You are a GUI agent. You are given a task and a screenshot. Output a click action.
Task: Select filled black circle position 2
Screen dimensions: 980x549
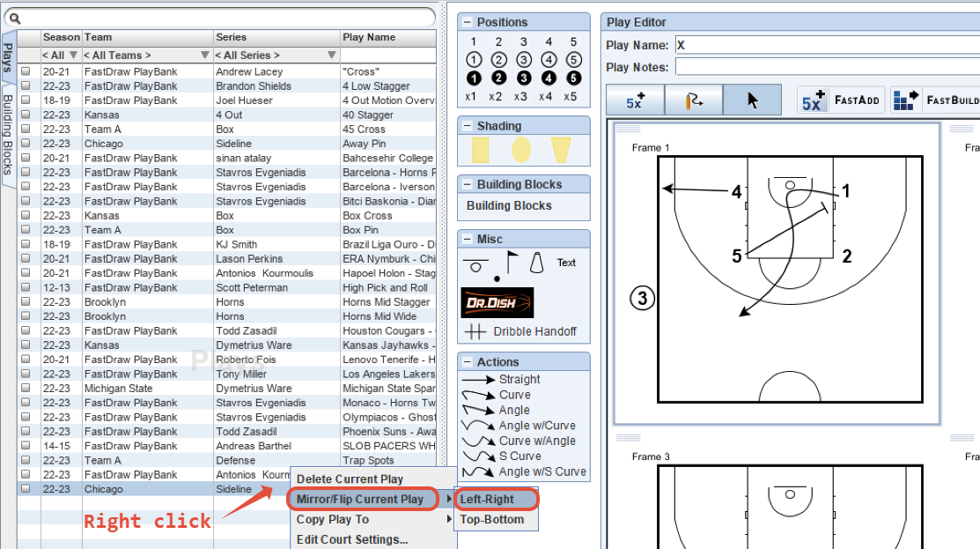(x=498, y=78)
